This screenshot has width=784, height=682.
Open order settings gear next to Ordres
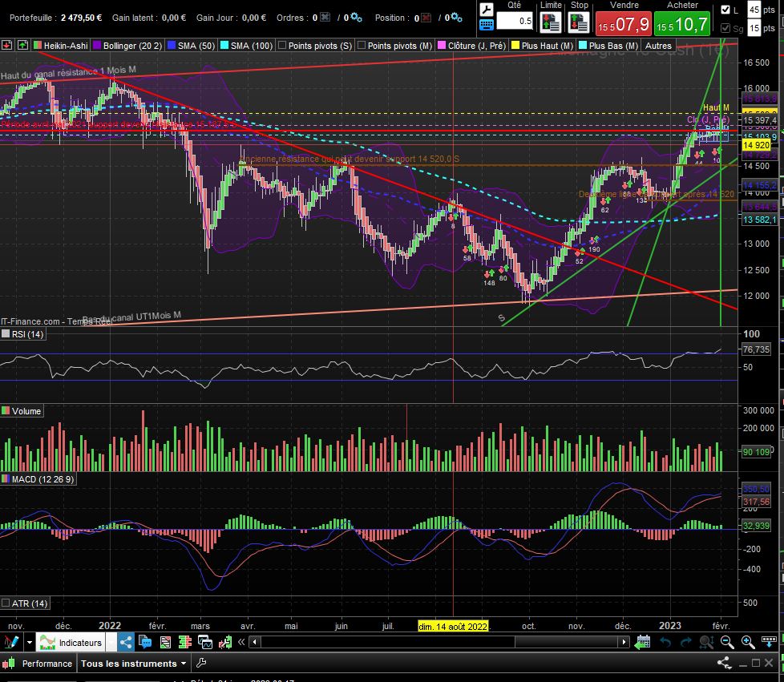coord(356,18)
